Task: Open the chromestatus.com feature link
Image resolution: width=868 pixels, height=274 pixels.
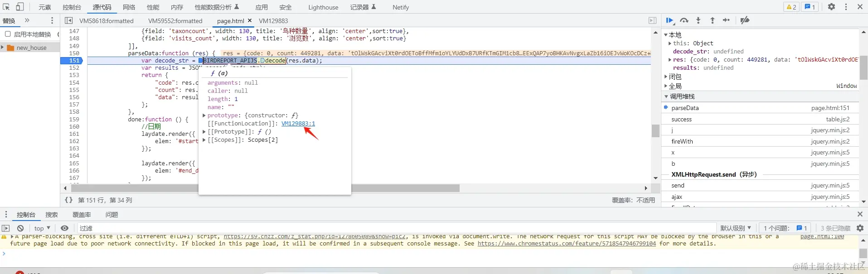Action: (567, 243)
